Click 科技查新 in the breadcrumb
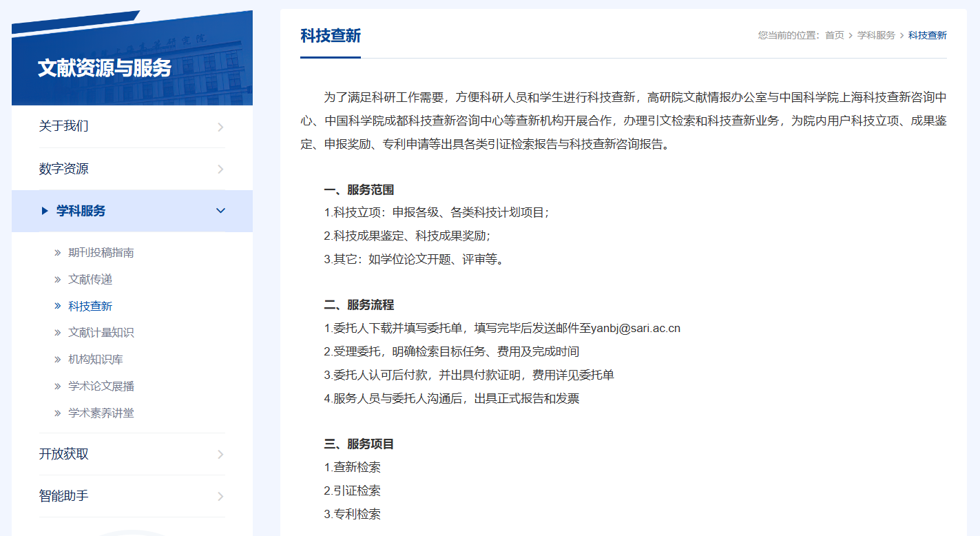The width and height of the screenshot is (980, 536). coord(927,35)
